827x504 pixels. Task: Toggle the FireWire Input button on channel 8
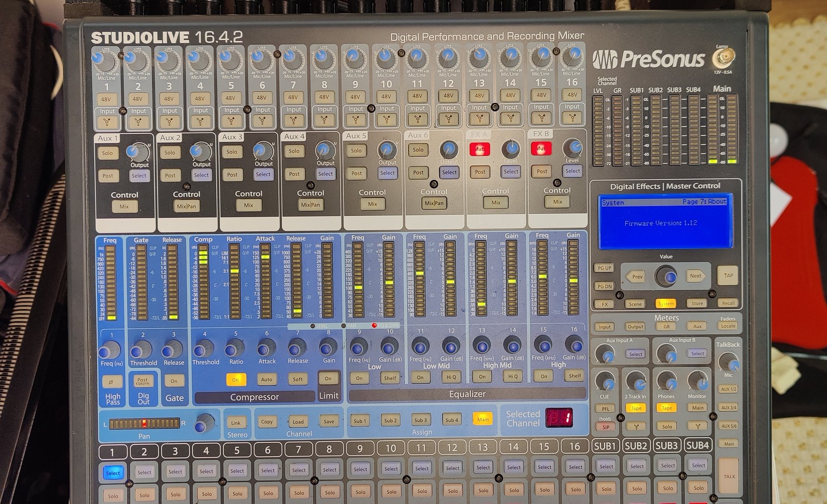pos(324,120)
